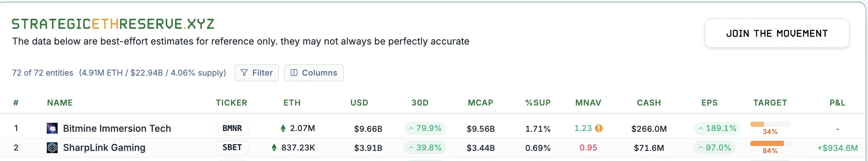868x161 pixels.
Task: Sort table by ETH column header
Action: pyautogui.click(x=292, y=103)
